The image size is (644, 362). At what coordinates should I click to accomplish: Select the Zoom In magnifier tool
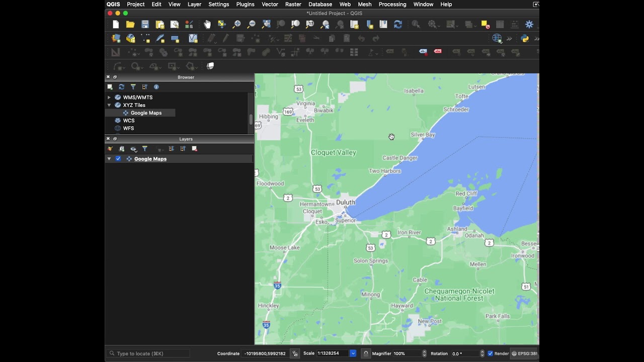(236, 24)
